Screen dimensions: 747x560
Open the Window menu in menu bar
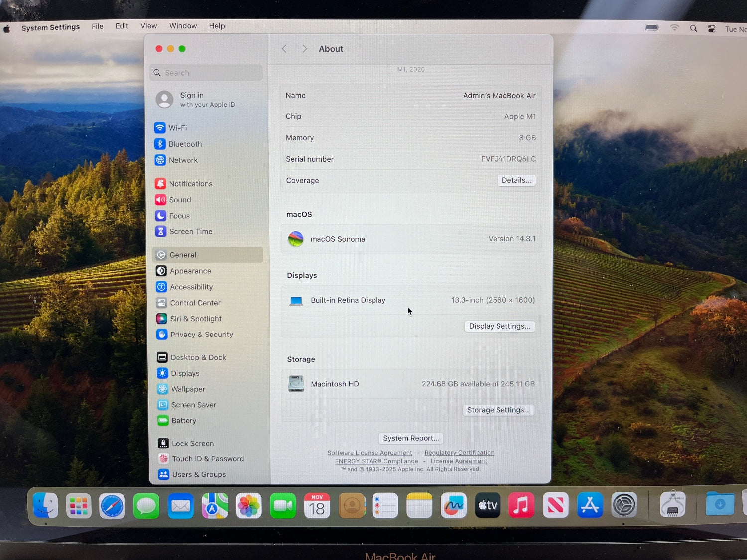[x=183, y=26]
